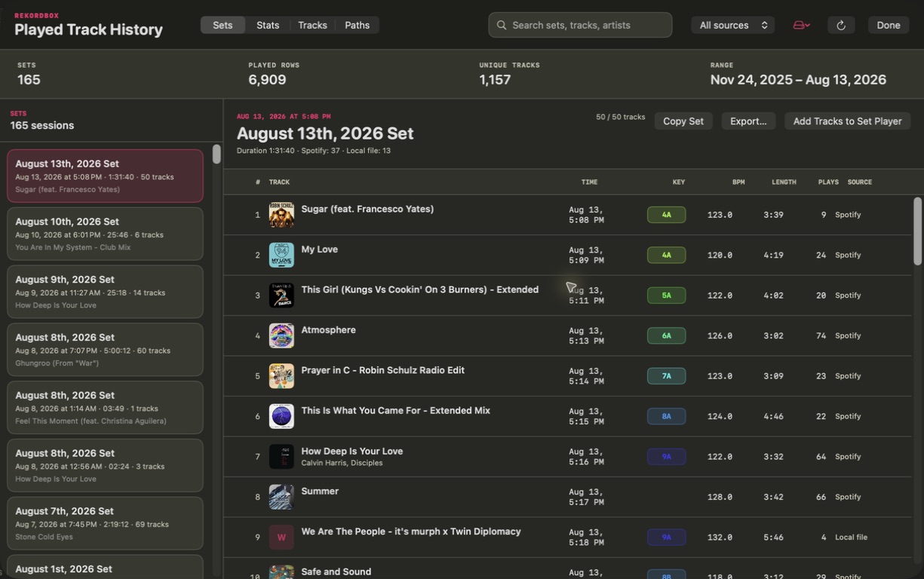Click the My Love track title
Screen dimensions: 924x579
319,250
